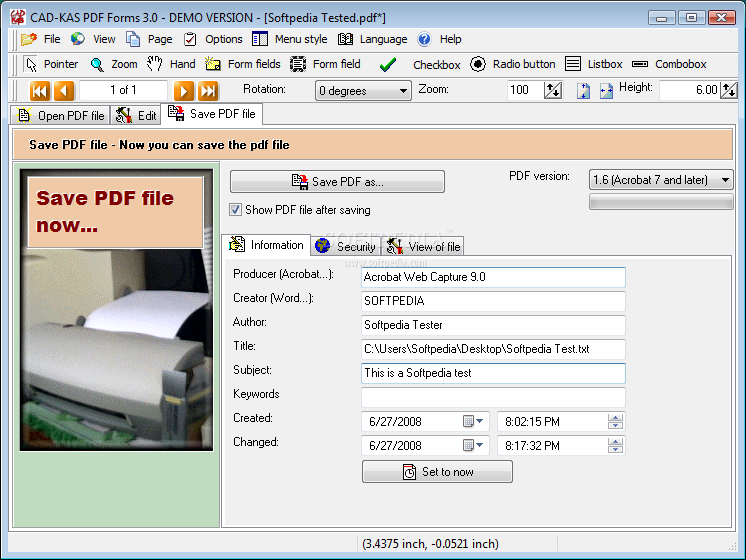This screenshot has width=746, height=560.
Task: Click the fit page width icon
Action: pyautogui.click(x=606, y=90)
